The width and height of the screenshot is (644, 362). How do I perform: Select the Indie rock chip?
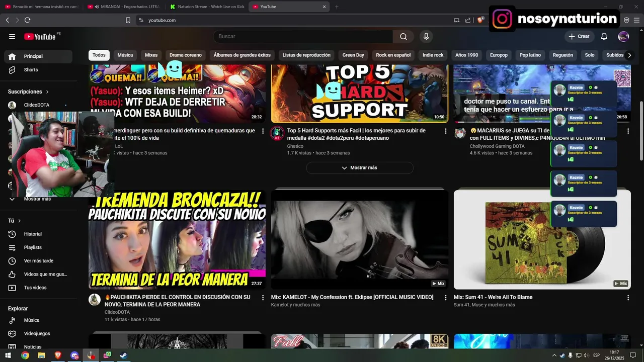(x=433, y=55)
